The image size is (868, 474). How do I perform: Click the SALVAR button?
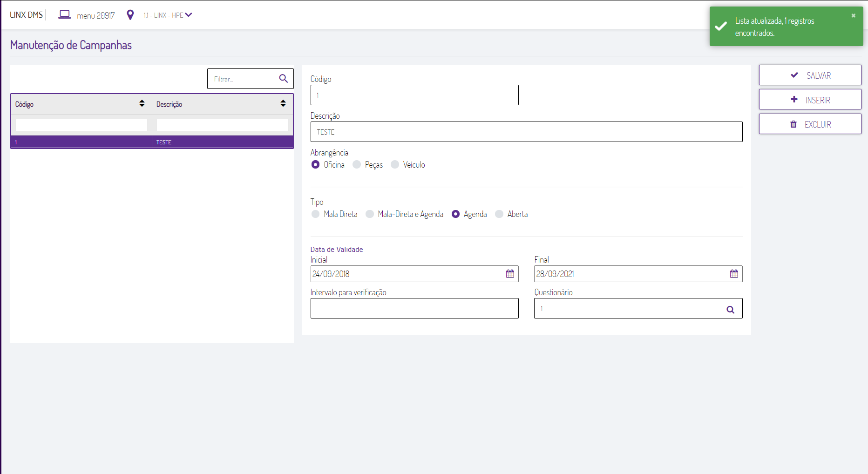pos(810,75)
